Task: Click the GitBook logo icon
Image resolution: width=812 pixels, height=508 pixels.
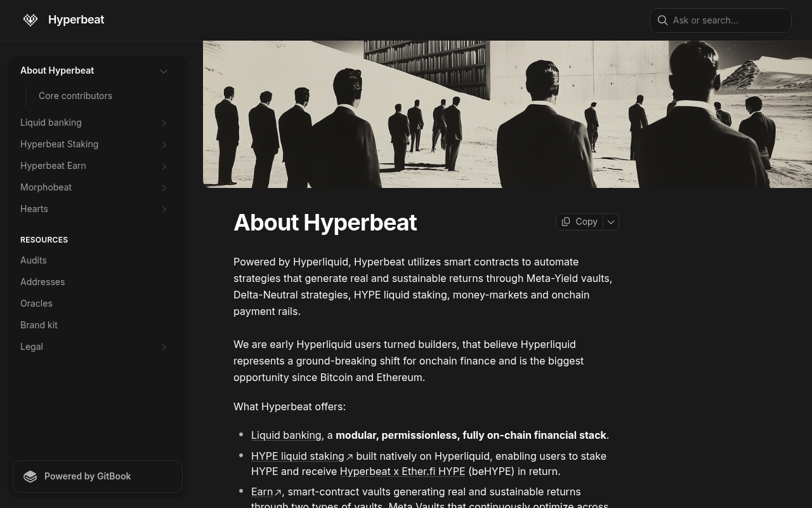Action: click(x=30, y=476)
